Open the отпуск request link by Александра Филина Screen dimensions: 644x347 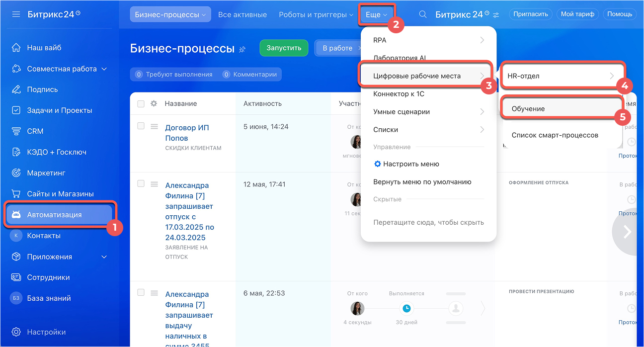[x=190, y=211]
